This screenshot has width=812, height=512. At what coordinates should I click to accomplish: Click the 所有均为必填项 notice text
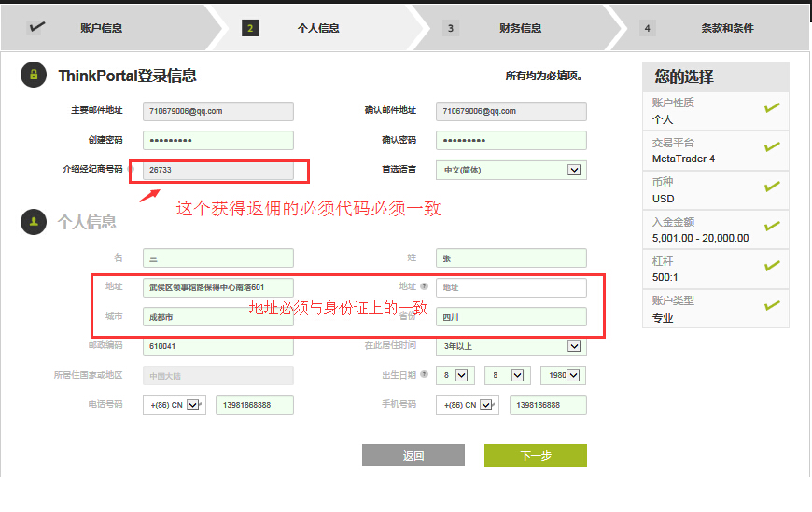pyautogui.click(x=543, y=76)
